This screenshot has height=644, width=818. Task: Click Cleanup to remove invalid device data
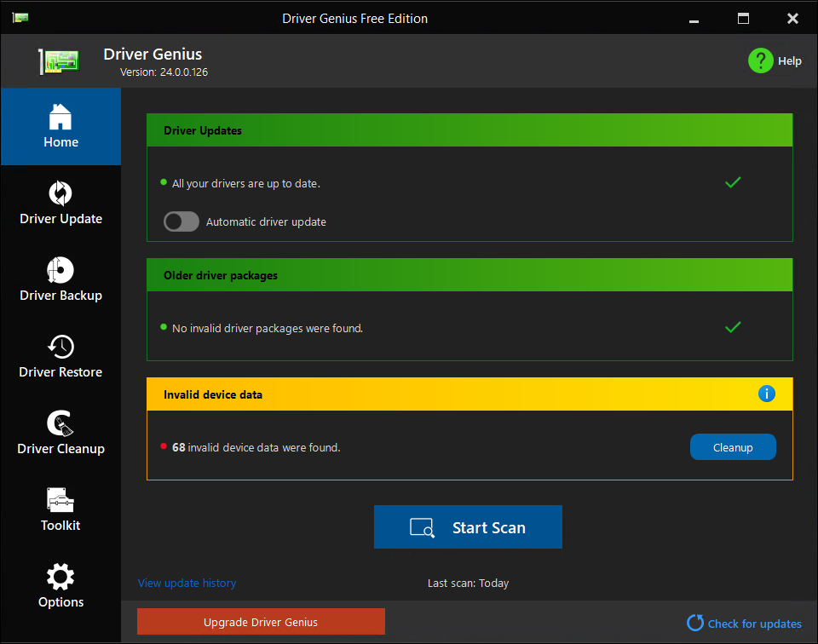click(733, 446)
